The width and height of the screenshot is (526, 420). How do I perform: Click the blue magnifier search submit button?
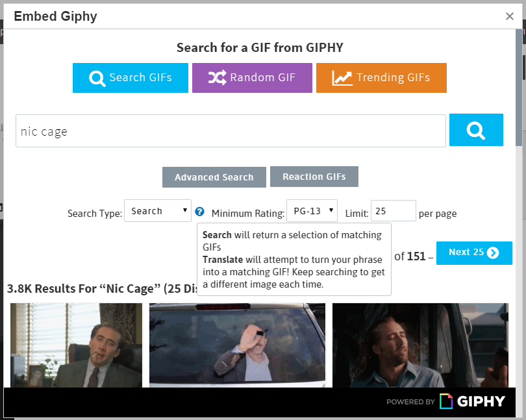[x=476, y=130]
